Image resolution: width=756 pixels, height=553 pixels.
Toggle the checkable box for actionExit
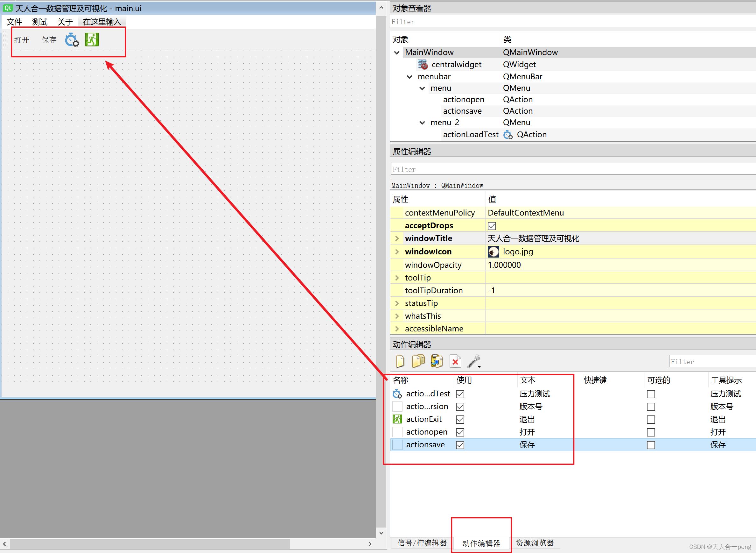point(651,419)
